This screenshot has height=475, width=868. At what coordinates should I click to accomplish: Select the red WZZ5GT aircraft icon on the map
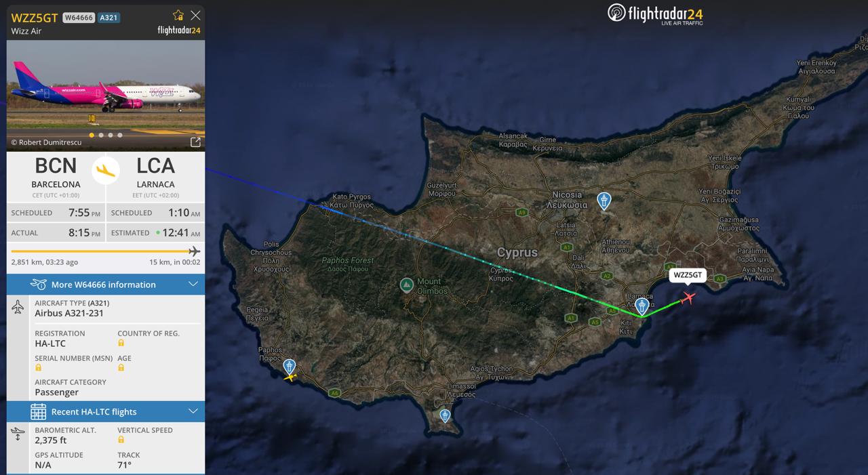tap(688, 297)
